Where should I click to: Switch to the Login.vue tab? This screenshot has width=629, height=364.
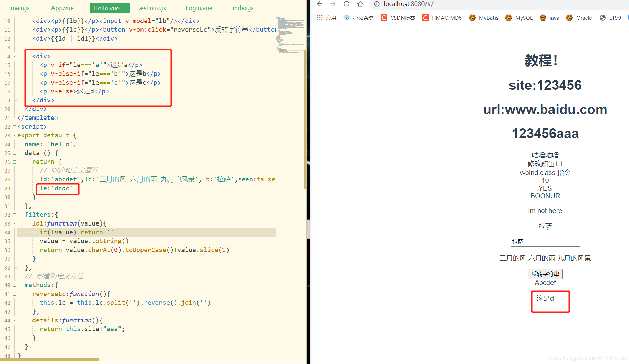(x=199, y=8)
